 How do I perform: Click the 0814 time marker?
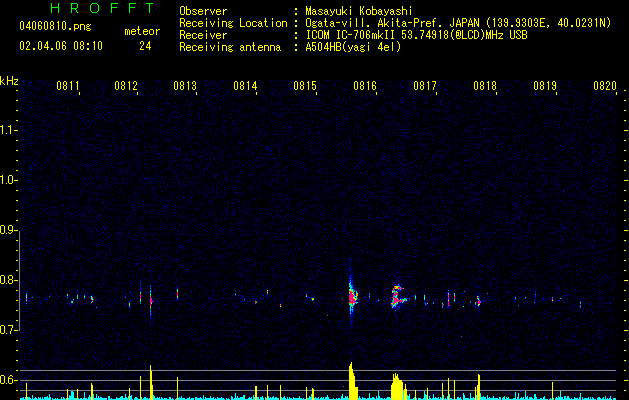[x=245, y=85]
